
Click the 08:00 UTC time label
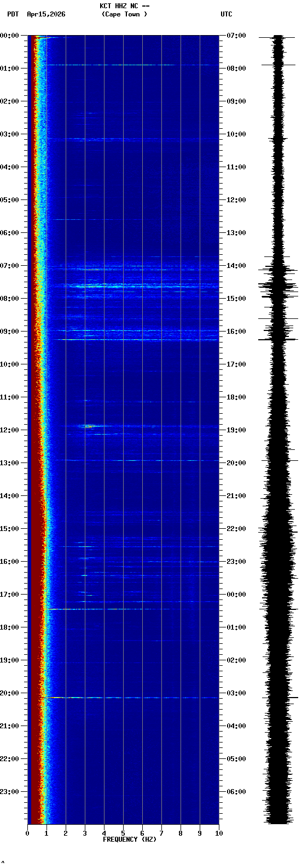[236, 68]
